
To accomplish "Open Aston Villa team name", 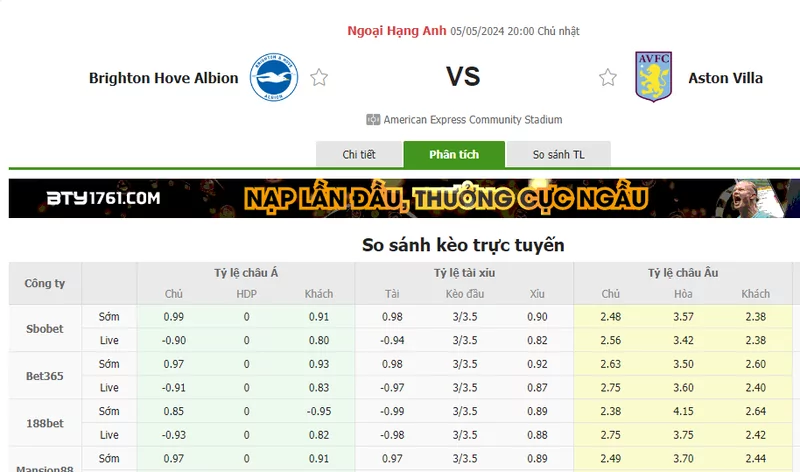I will (x=726, y=78).
